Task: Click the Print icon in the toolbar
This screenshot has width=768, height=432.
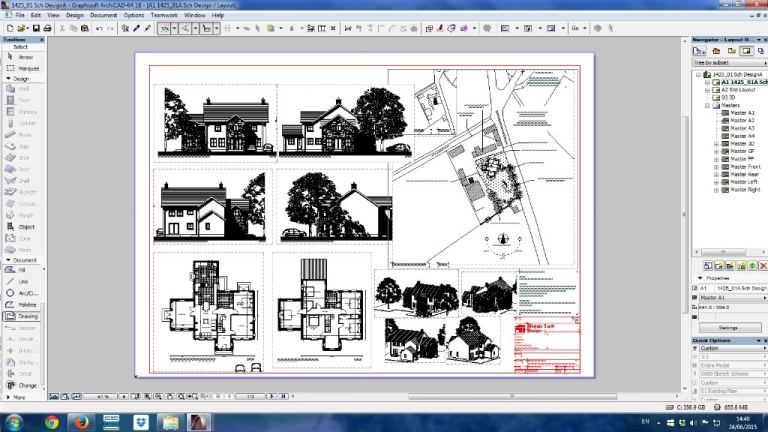Action: 47,29
